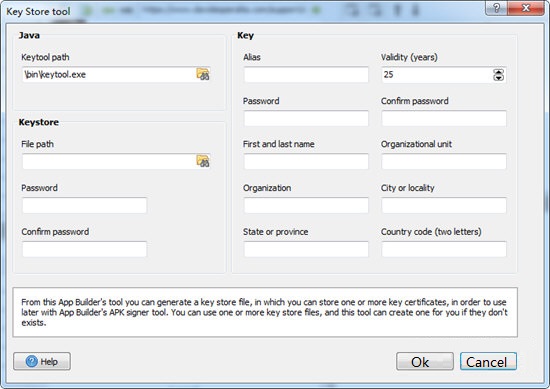Confirm with the Ok button
Screen dimensions: 550x389
[x=425, y=361]
